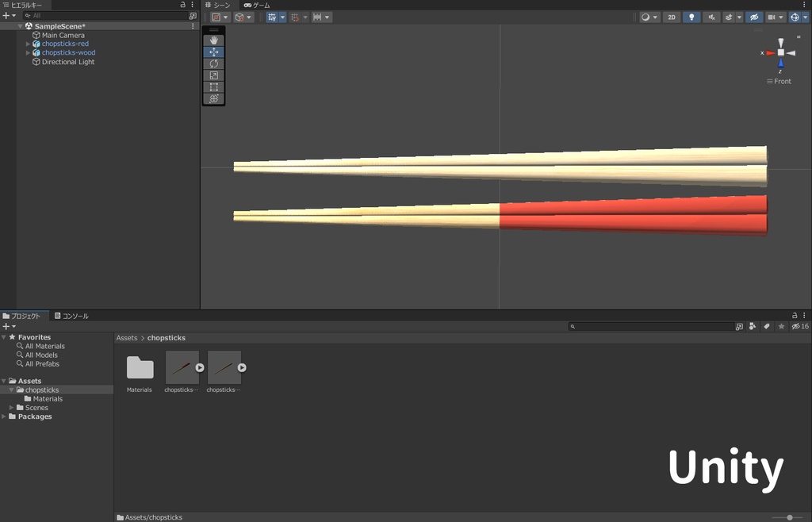The image size is (812, 522).
Task: Open the tool handle rotation dropdown
Action: coord(243,17)
